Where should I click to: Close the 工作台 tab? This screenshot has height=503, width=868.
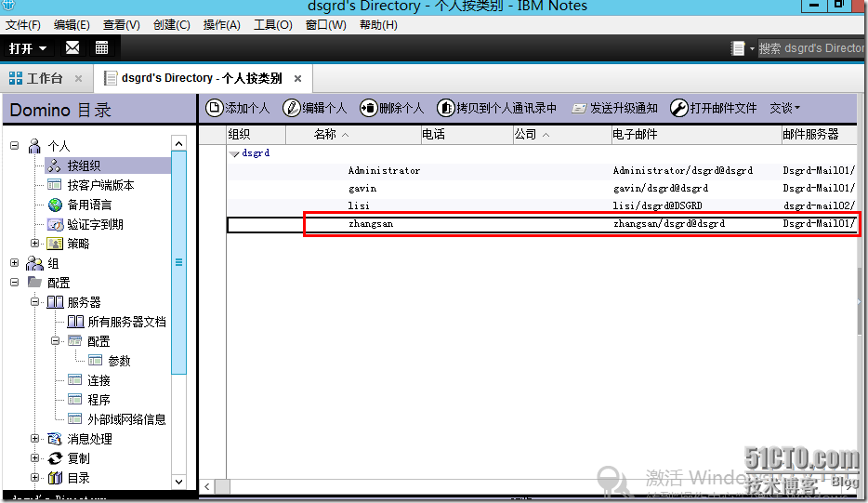(x=79, y=79)
